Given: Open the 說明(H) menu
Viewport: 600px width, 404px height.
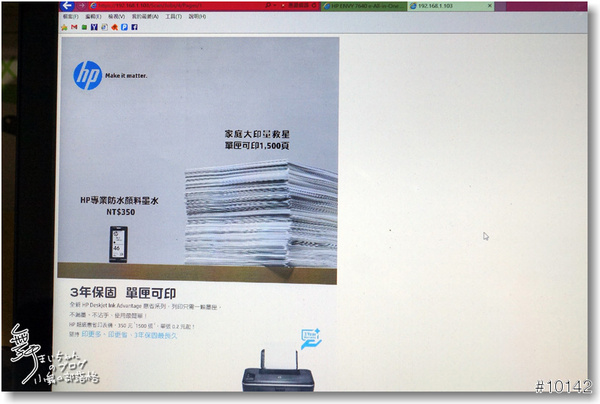Looking at the screenshot, I should tap(197, 16).
